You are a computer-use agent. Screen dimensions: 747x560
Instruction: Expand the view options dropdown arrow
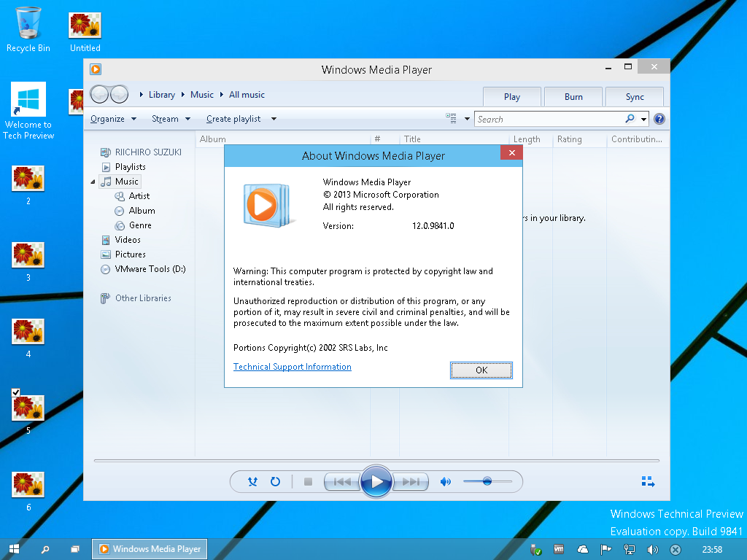[x=467, y=119]
